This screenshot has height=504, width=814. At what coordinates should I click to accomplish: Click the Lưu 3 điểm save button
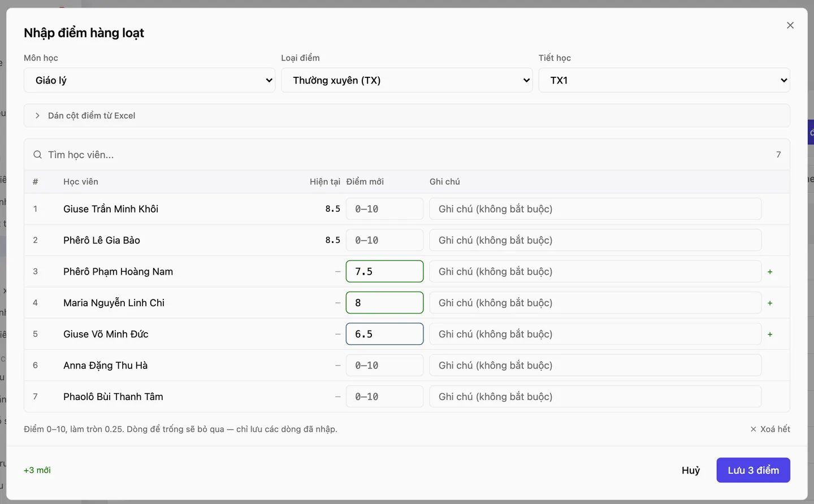click(753, 470)
